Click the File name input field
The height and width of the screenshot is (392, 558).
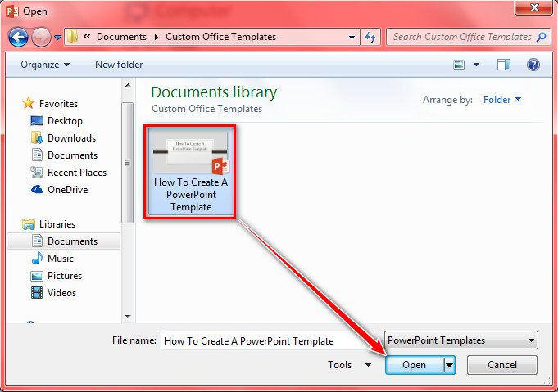[x=267, y=340]
